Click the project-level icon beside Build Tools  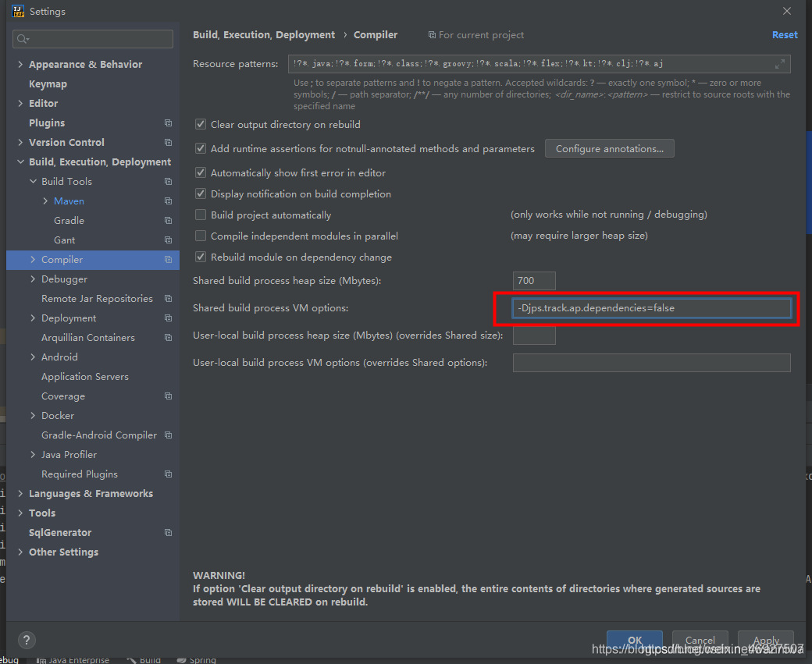click(169, 181)
